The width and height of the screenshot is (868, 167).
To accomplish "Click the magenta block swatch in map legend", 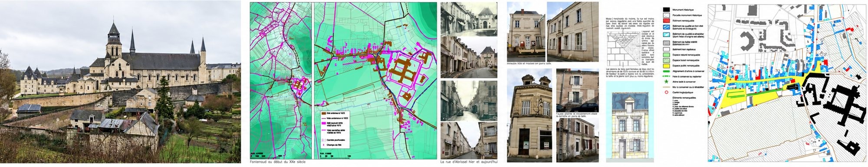I will 323,123.
